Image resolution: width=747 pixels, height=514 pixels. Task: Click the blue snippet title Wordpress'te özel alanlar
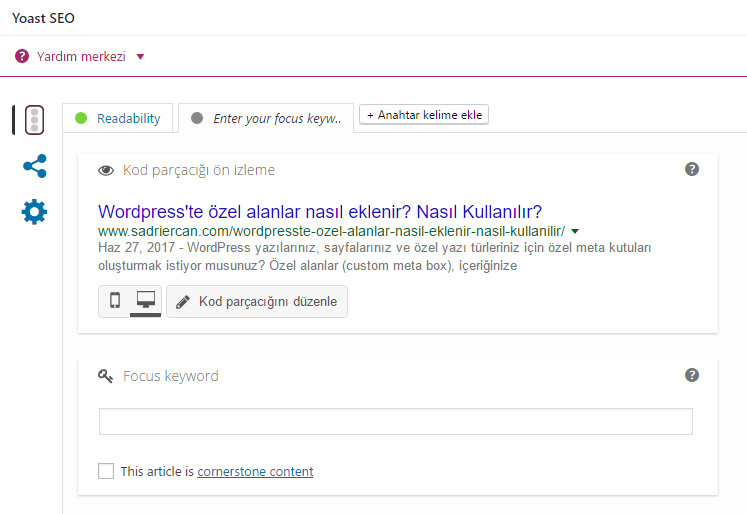tap(320, 212)
